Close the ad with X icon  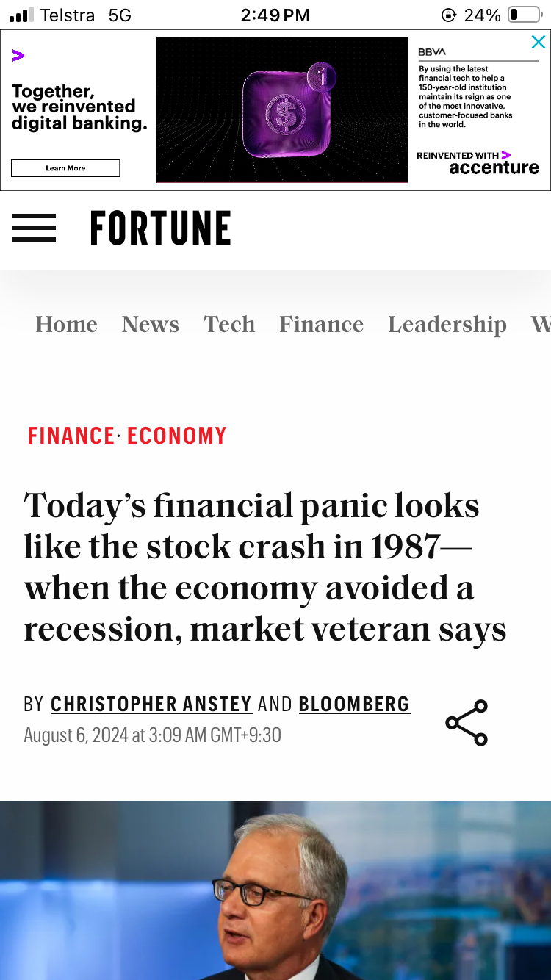click(539, 42)
